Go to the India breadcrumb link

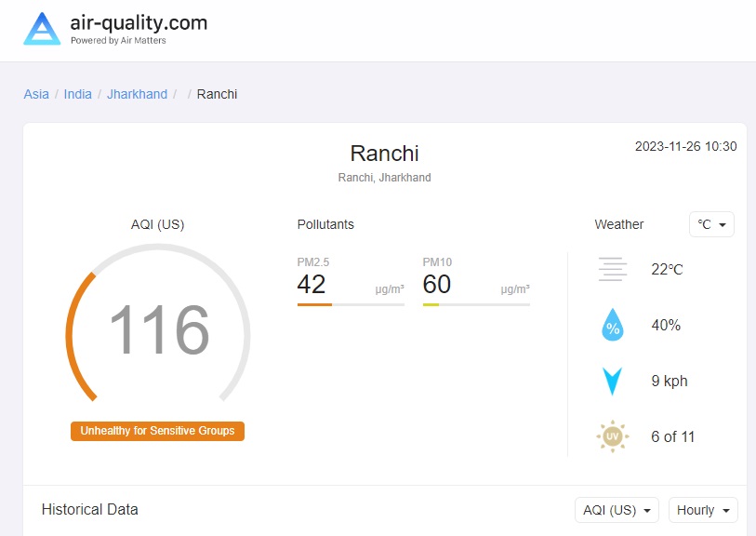click(x=77, y=94)
